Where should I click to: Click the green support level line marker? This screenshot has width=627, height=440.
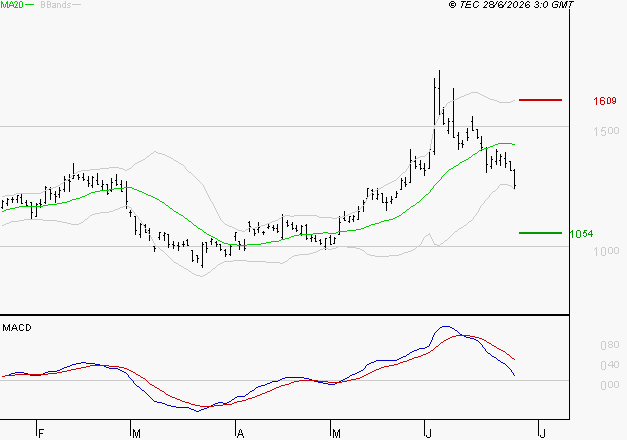(x=540, y=233)
